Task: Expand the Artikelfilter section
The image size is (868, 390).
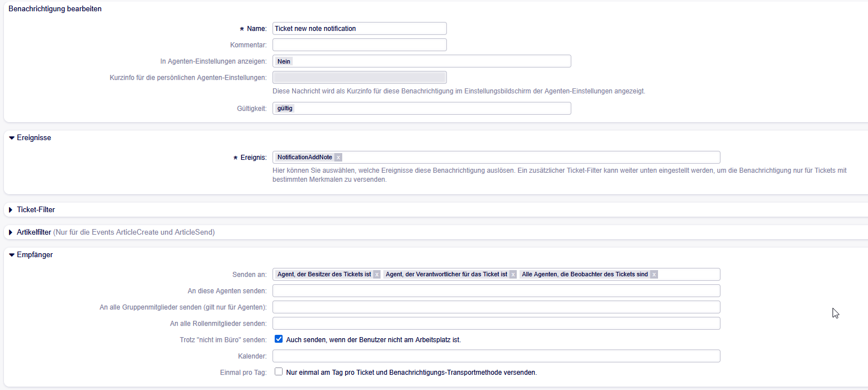Action: pos(11,232)
